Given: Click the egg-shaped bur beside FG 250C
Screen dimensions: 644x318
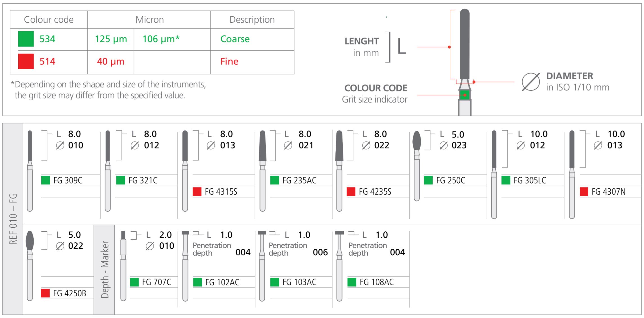Looking at the screenshot, I should pos(417,166).
